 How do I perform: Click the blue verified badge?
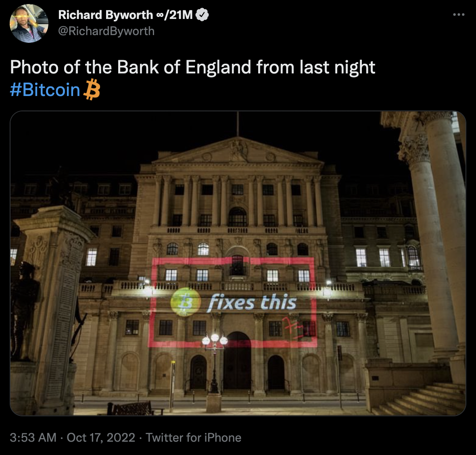click(x=202, y=15)
